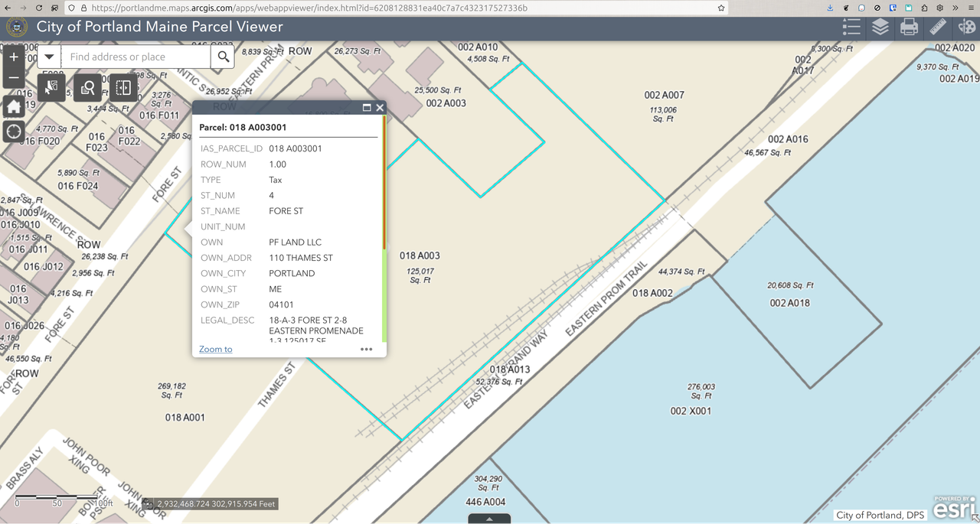The height and width of the screenshot is (524, 980).
Task: Zoom out on the parcel map
Action: click(14, 79)
